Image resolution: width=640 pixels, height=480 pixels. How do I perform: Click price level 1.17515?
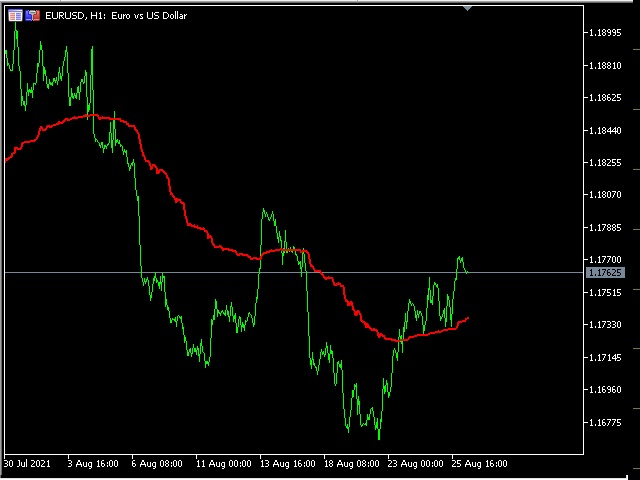coord(605,293)
